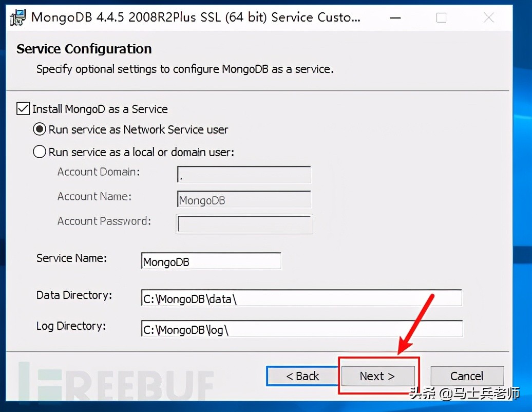Click the Account Domain field
This screenshot has height=412, width=532.
click(244, 174)
